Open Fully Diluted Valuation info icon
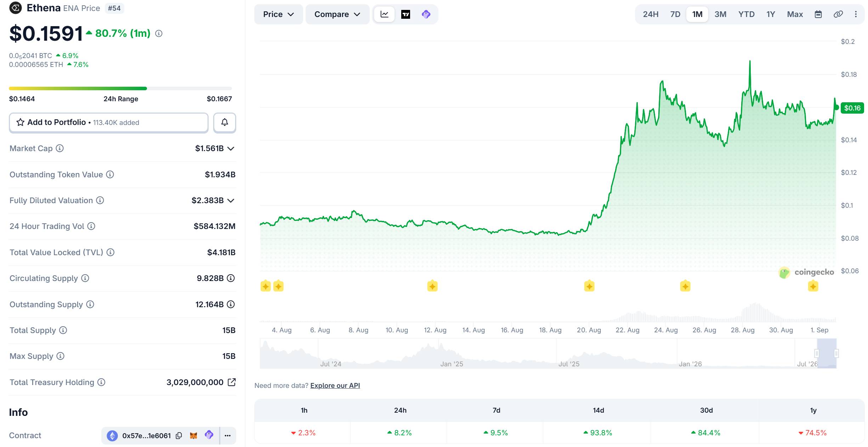The width and height of the screenshot is (868, 447). pos(100,200)
